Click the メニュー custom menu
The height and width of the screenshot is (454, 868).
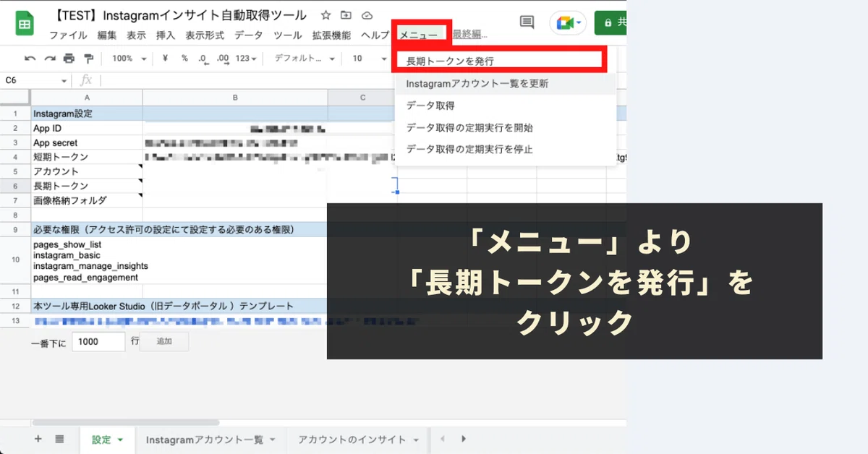(419, 35)
